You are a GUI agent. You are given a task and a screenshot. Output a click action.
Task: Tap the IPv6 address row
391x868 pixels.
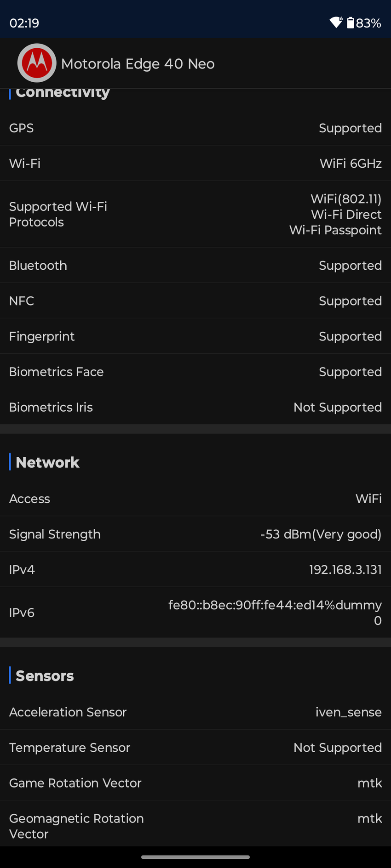click(x=195, y=613)
